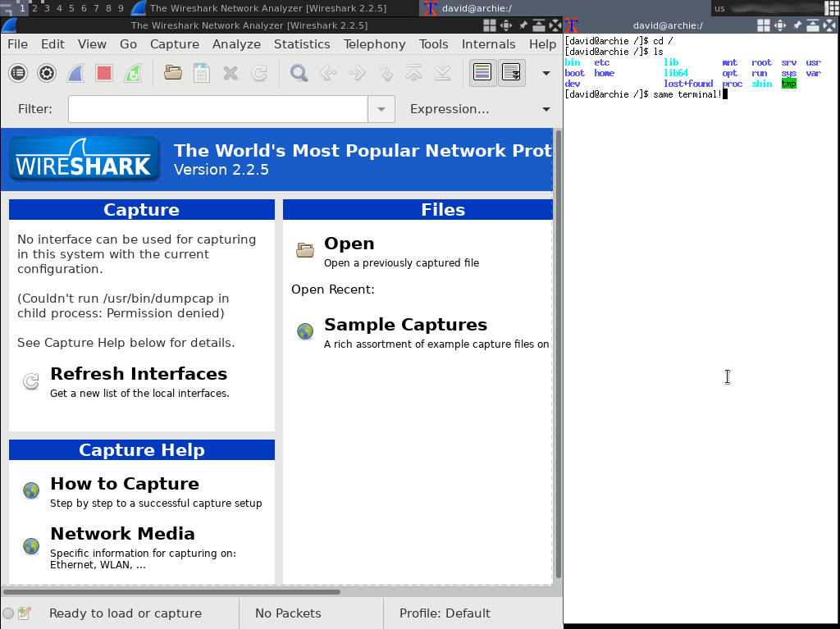Click the terminal window move arrows icon
Viewport: 840px width, 629px height.
point(781,25)
